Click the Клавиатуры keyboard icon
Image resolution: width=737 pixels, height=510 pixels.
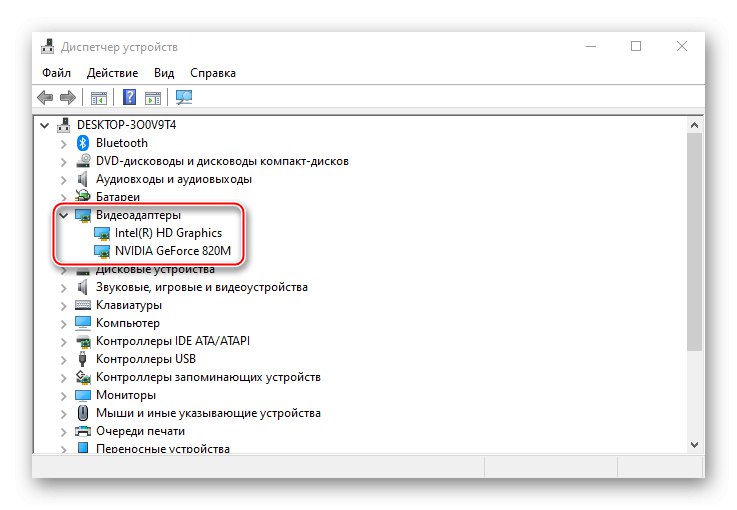coord(83,305)
